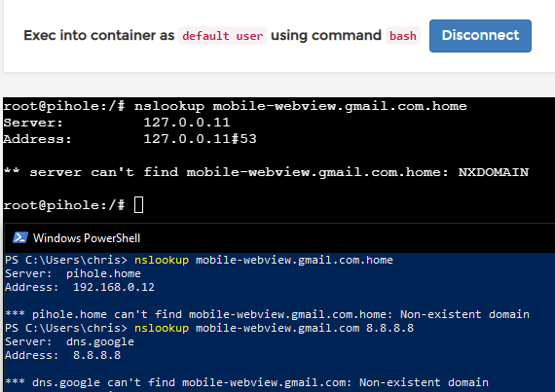Image resolution: width=555 pixels, height=392 pixels.
Task: Click the 192.168.0.12 address line
Action: coord(80,287)
